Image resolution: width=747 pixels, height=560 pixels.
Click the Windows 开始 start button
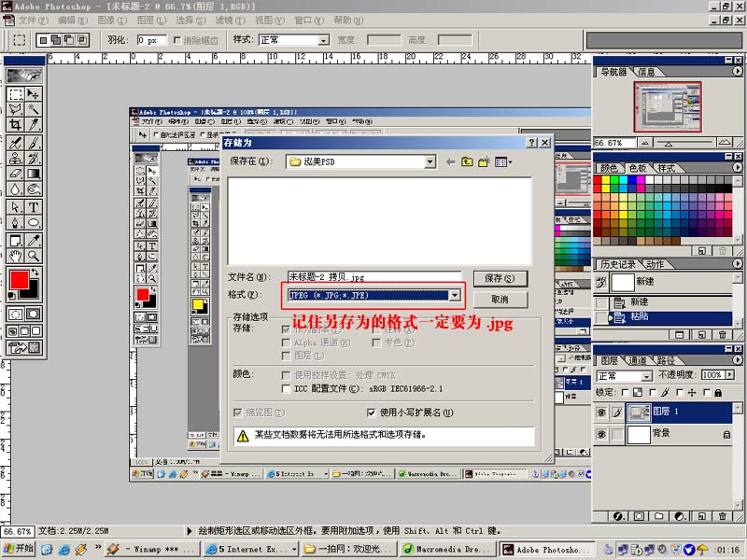point(18,549)
